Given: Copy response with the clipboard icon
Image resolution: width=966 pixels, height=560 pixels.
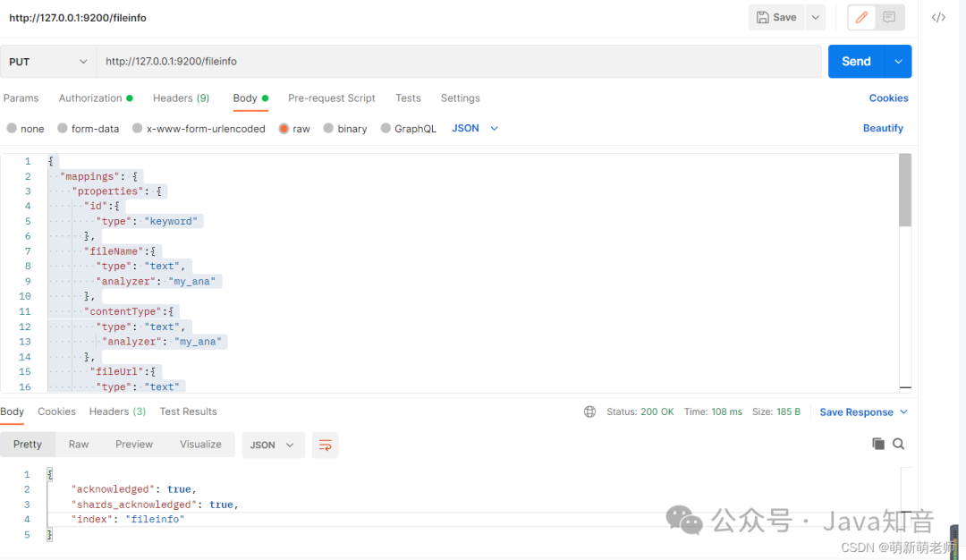Looking at the screenshot, I should point(878,444).
